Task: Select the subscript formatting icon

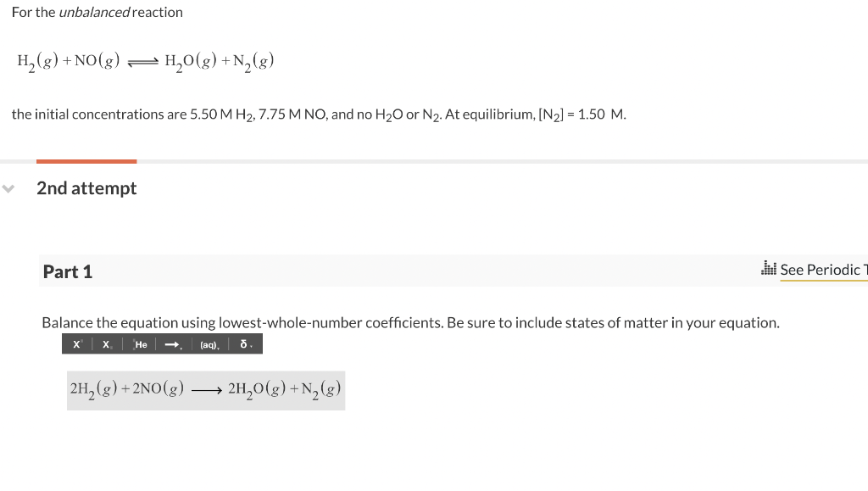Action: pyautogui.click(x=106, y=344)
